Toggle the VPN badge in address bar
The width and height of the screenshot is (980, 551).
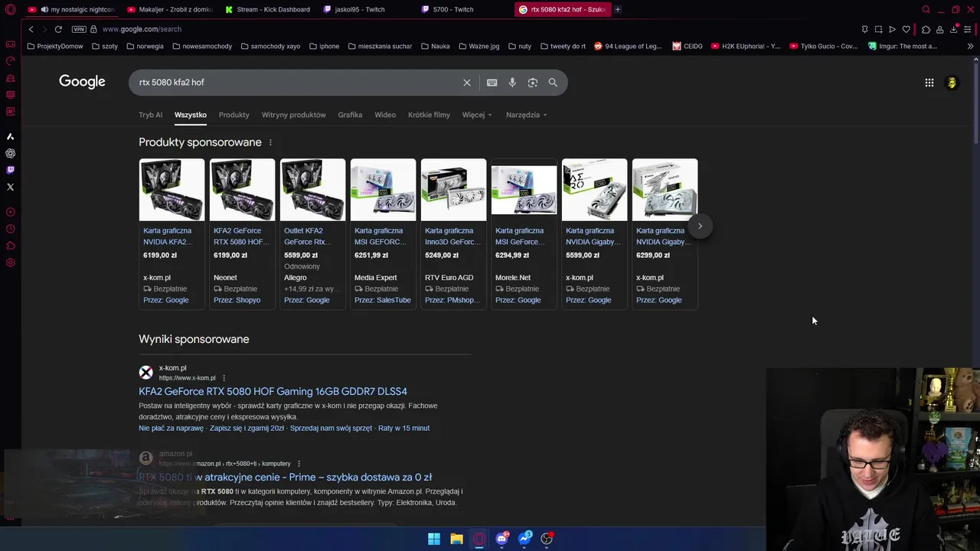click(x=79, y=29)
